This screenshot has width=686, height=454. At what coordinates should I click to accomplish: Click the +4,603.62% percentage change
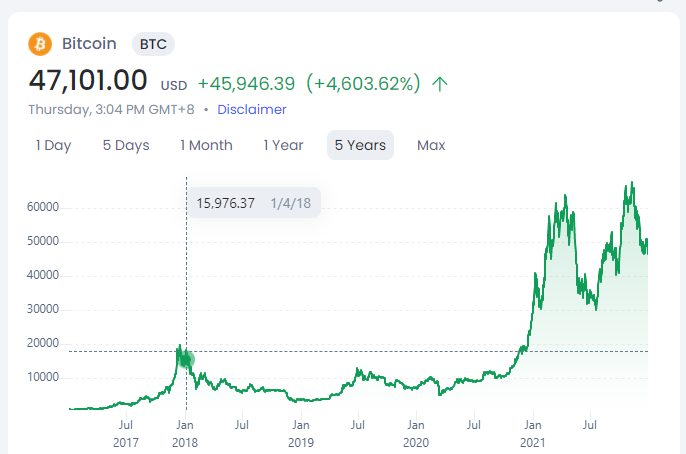[363, 84]
